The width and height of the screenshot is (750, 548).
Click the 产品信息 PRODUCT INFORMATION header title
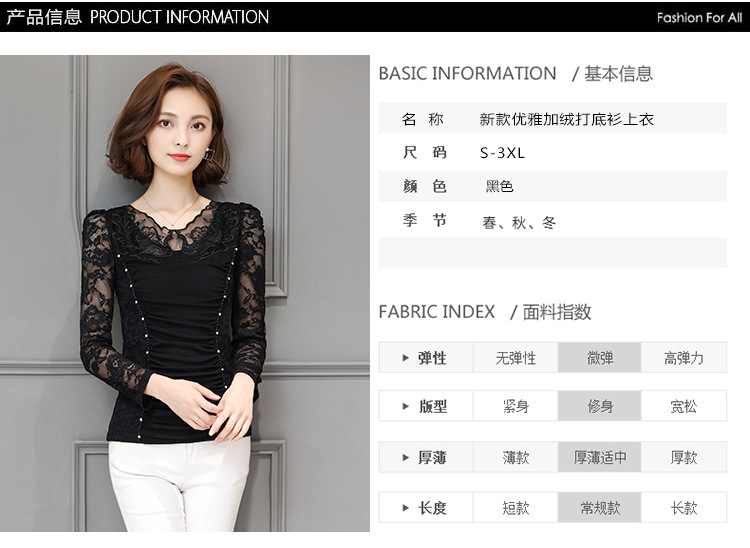point(138,17)
